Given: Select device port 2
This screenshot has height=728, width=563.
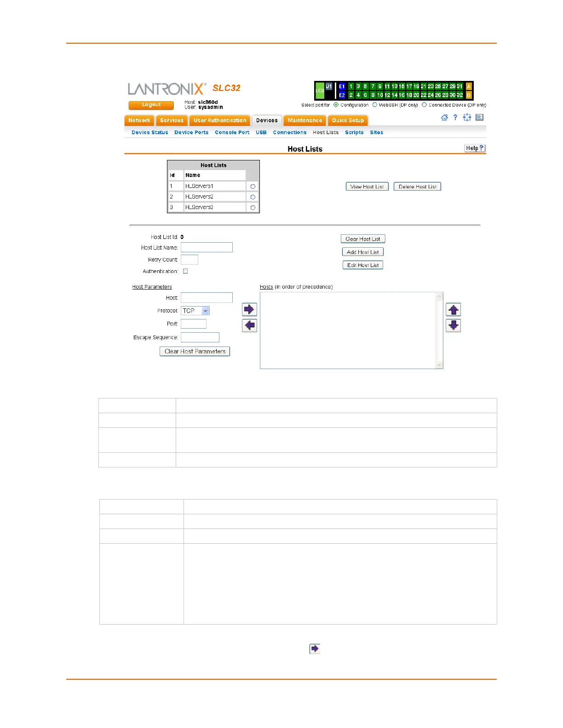Looking at the screenshot, I should coord(351,95).
